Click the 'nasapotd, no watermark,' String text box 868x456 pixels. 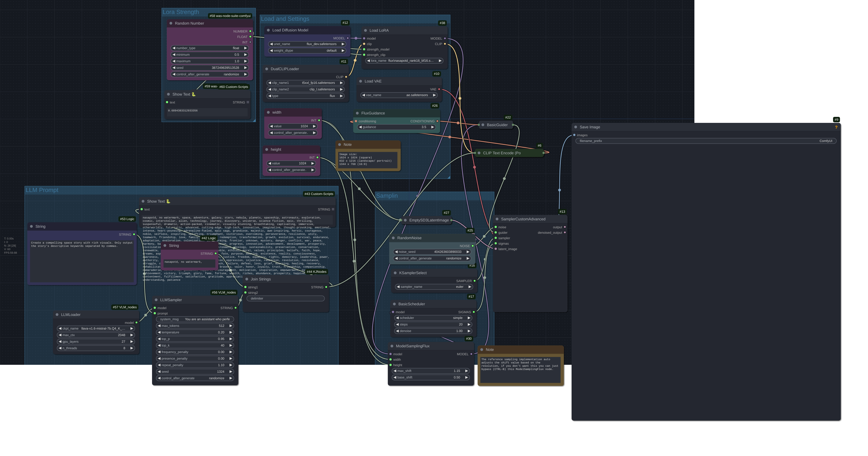point(189,263)
